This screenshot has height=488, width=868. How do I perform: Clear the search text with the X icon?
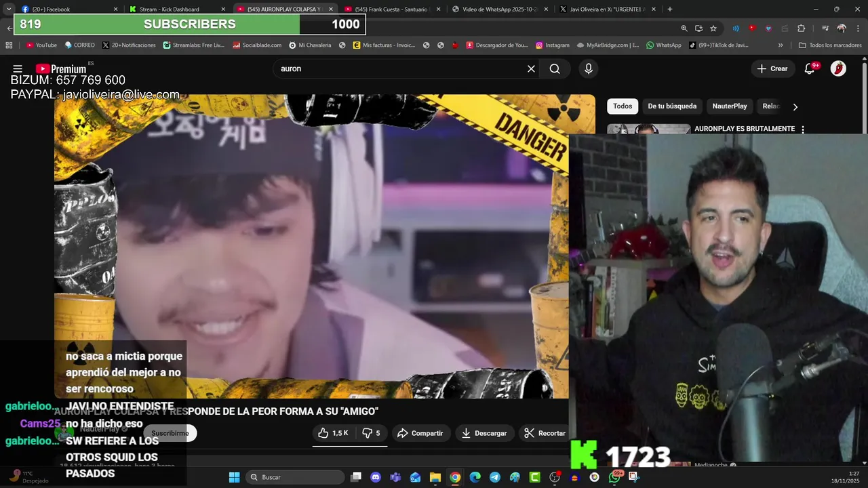coord(531,68)
